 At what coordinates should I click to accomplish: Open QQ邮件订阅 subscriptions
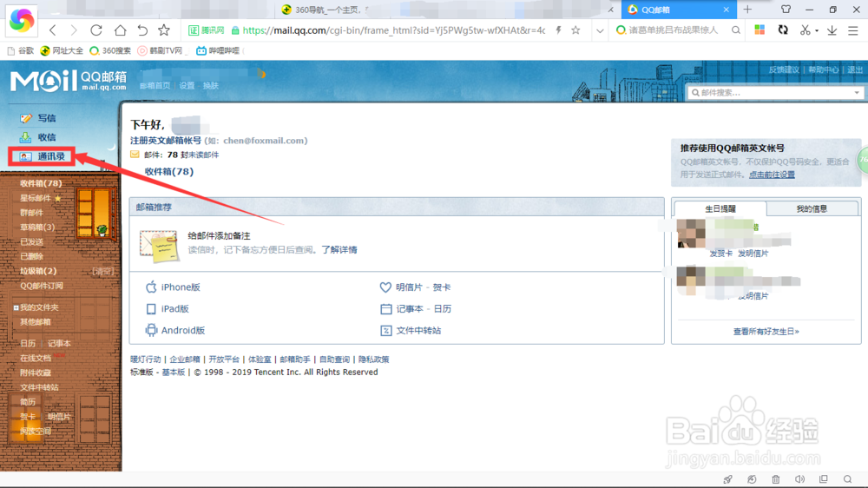tap(42, 286)
